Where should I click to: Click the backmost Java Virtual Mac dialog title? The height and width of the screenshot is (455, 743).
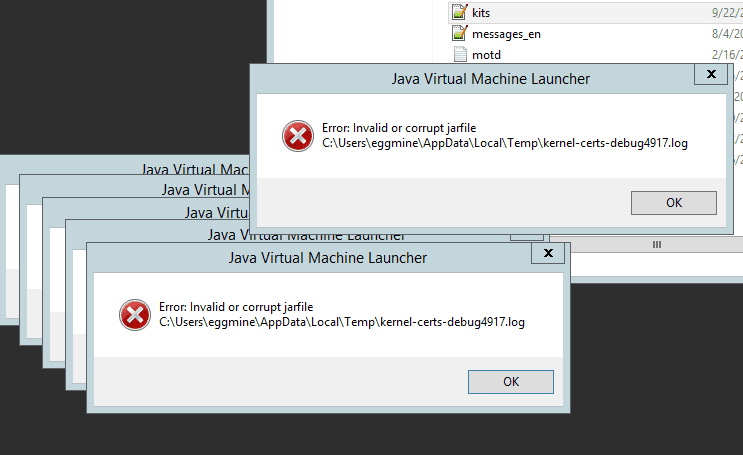click(195, 169)
